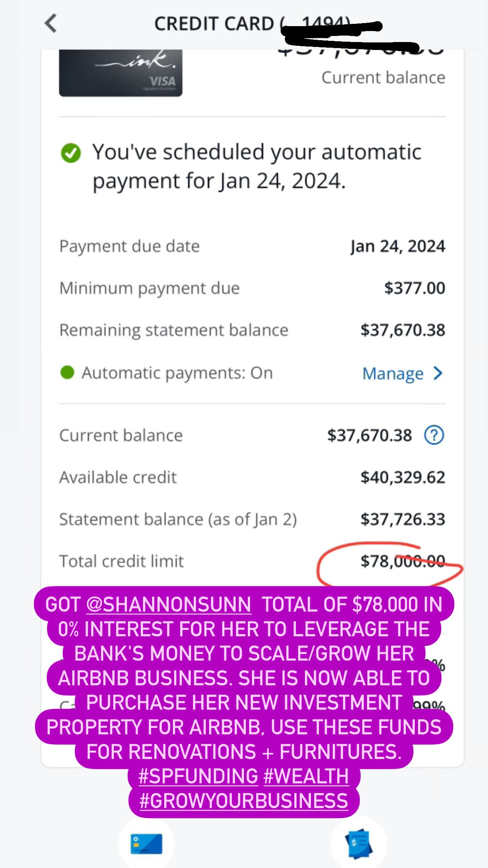Tap the back arrow in the header
The image size is (488, 868).
pyautogui.click(x=51, y=23)
